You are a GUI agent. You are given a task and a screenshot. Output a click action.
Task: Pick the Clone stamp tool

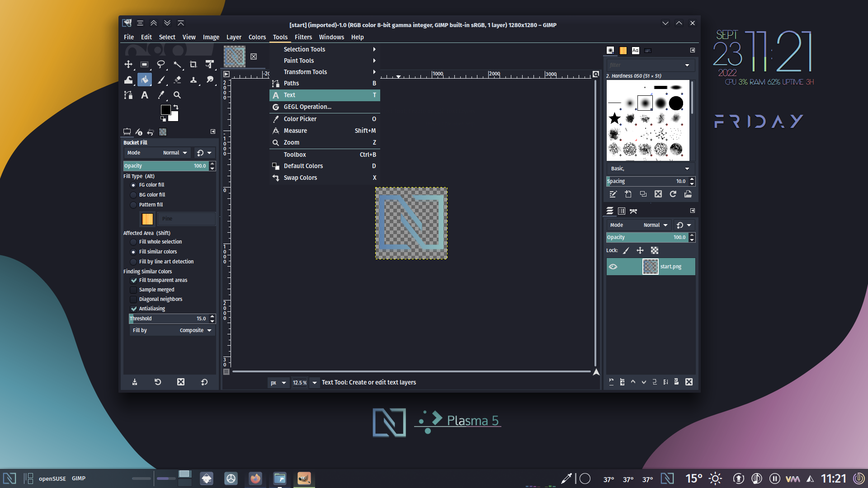point(193,80)
